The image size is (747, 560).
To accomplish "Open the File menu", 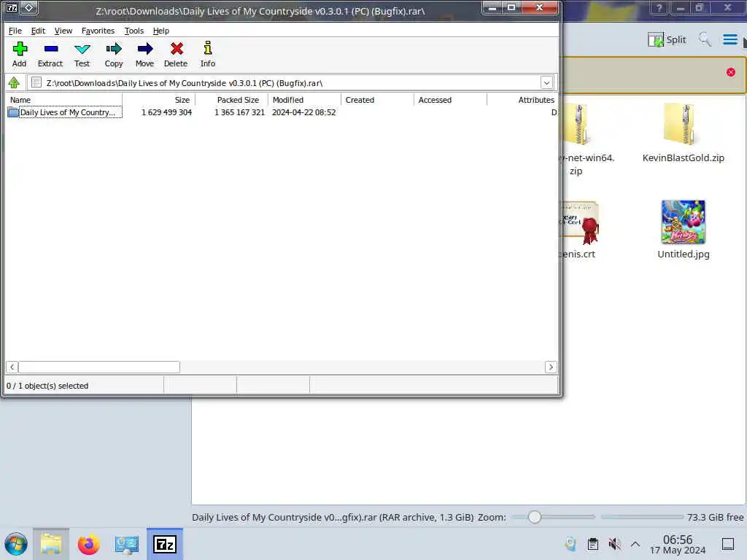I will (15, 31).
